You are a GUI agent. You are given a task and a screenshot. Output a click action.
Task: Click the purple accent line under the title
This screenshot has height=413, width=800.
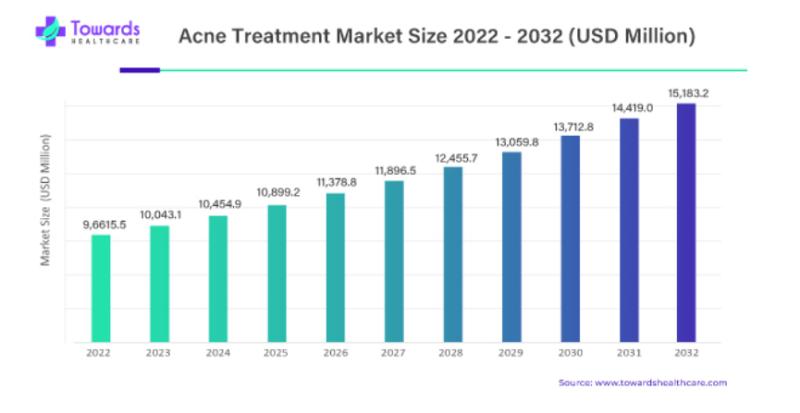click(140, 70)
